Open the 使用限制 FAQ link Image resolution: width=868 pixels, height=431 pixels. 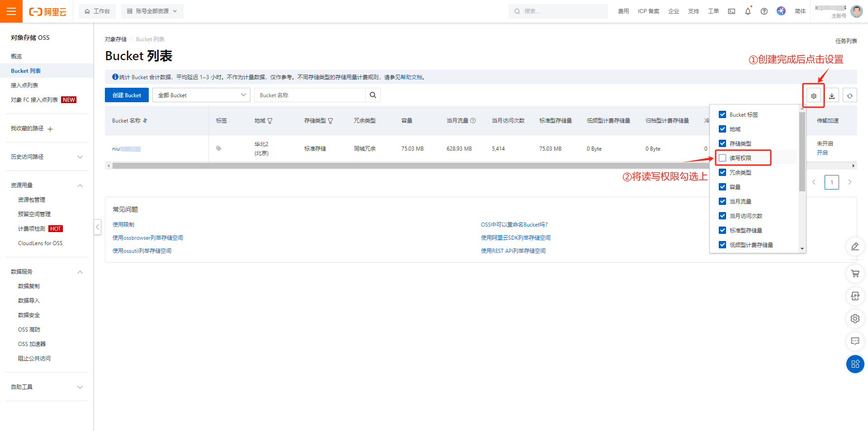pyautogui.click(x=123, y=224)
